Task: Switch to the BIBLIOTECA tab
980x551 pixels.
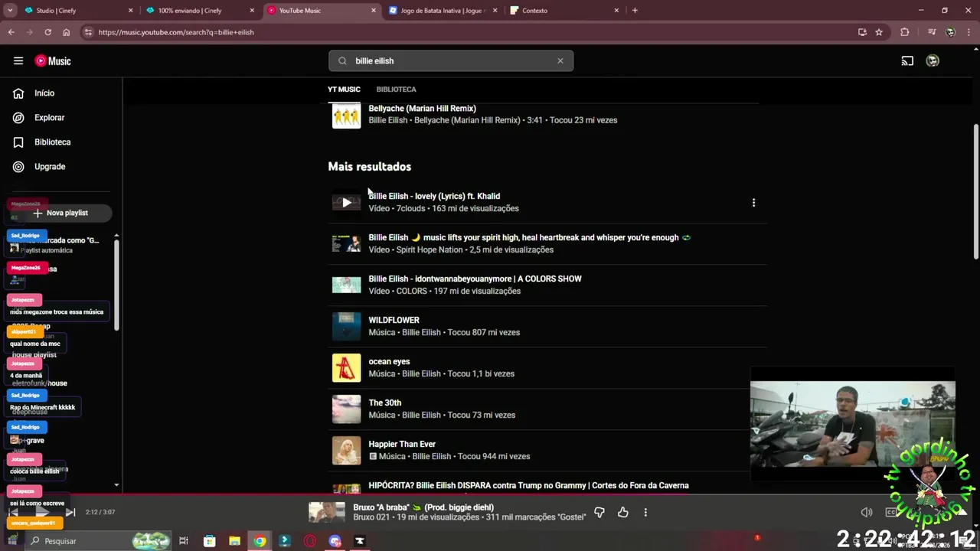Action: coord(396,90)
